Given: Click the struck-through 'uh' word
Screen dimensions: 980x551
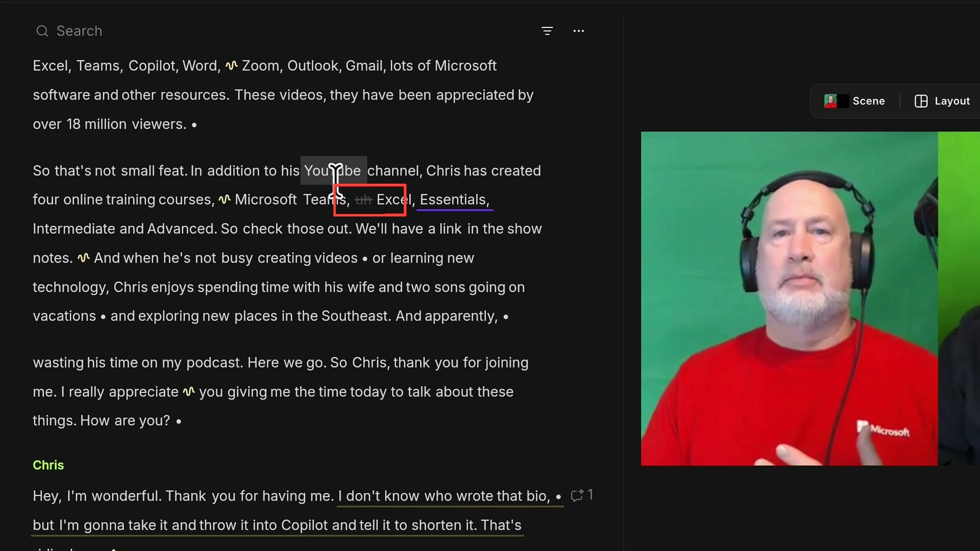Looking at the screenshot, I should (364, 200).
